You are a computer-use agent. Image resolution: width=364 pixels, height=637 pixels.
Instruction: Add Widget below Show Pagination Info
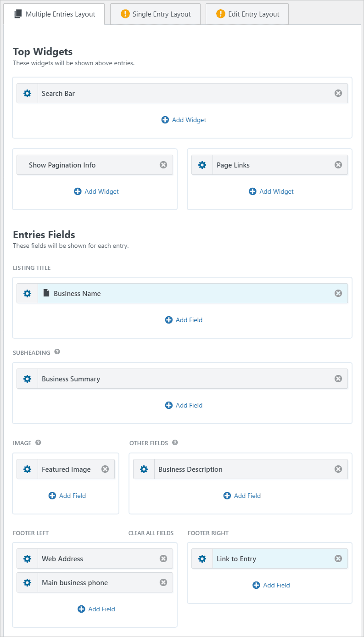pyautogui.click(x=96, y=191)
